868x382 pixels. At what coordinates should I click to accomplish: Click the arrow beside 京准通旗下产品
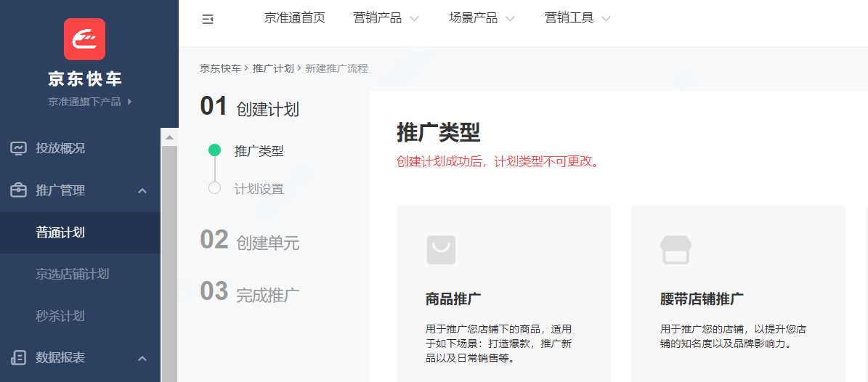129,102
